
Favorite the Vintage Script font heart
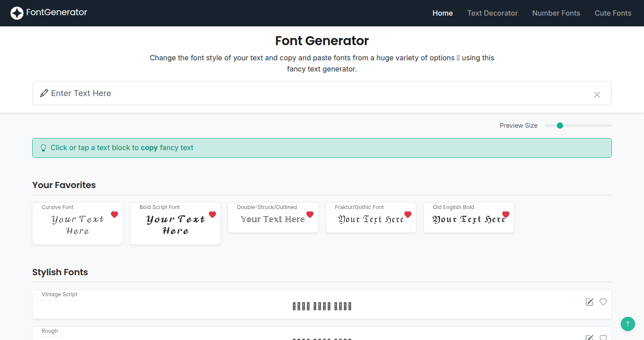click(603, 302)
